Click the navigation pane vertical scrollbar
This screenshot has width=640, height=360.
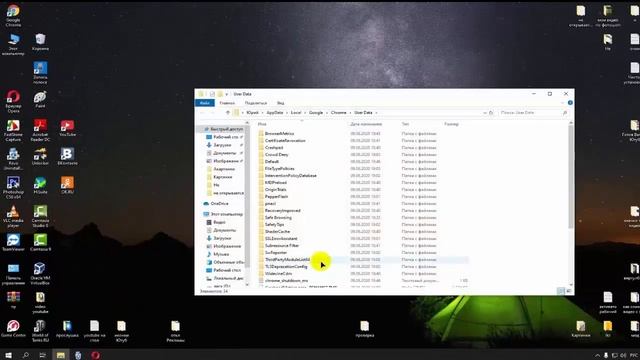[247, 196]
